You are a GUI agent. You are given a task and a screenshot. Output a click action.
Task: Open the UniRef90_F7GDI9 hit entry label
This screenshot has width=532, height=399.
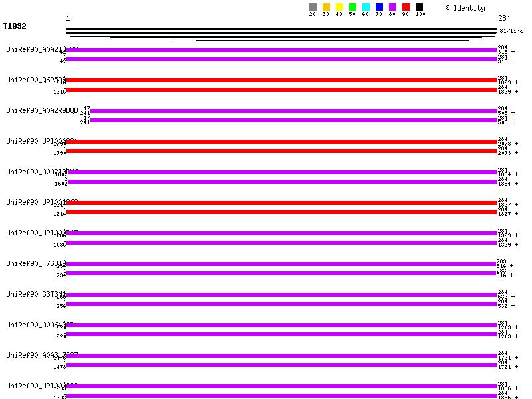(x=36, y=263)
